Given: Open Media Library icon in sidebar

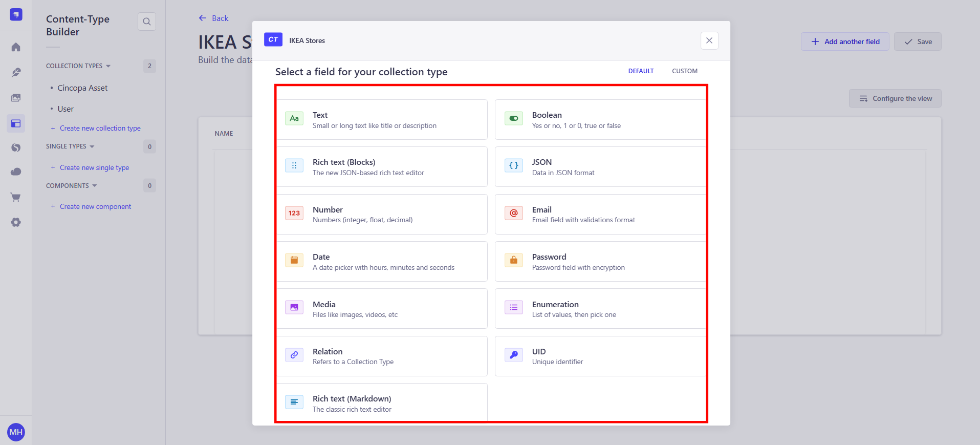Looking at the screenshot, I should (16, 98).
